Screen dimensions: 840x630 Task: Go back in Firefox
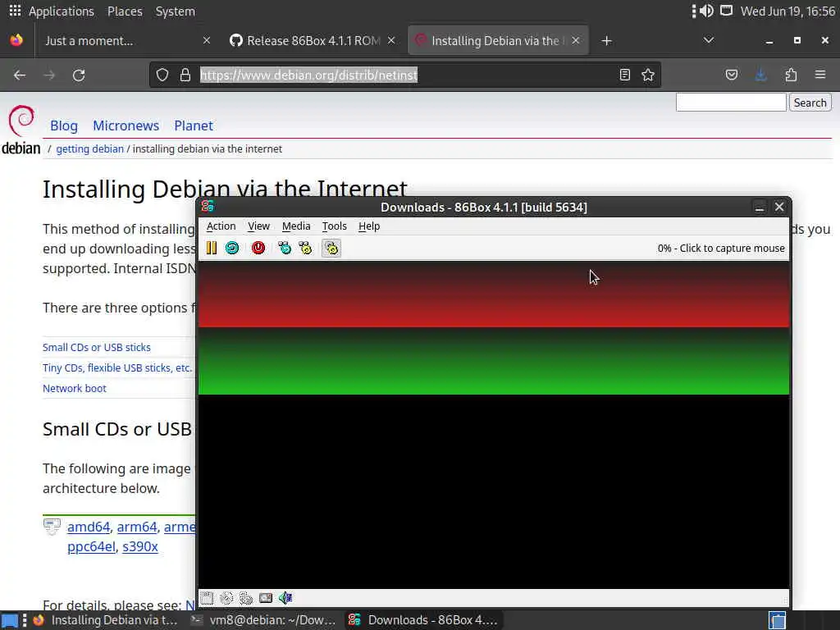20,75
